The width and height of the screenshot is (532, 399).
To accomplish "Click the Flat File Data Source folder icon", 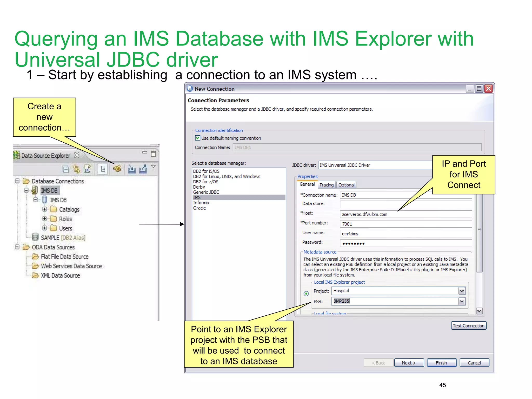I will (35, 257).
